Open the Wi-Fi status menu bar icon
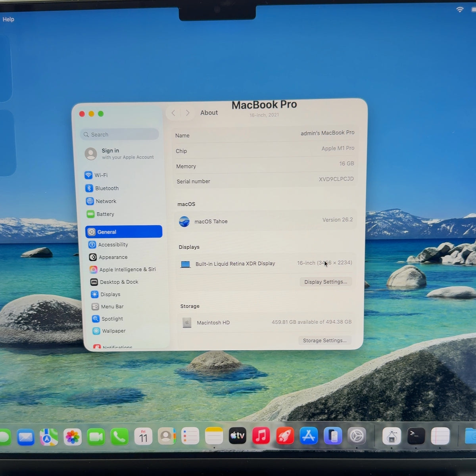 point(460,9)
